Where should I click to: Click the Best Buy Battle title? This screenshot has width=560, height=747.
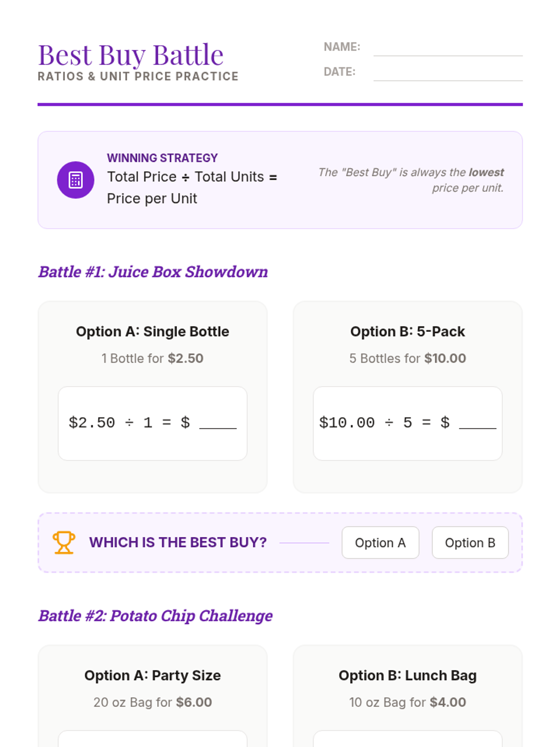coord(131,55)
